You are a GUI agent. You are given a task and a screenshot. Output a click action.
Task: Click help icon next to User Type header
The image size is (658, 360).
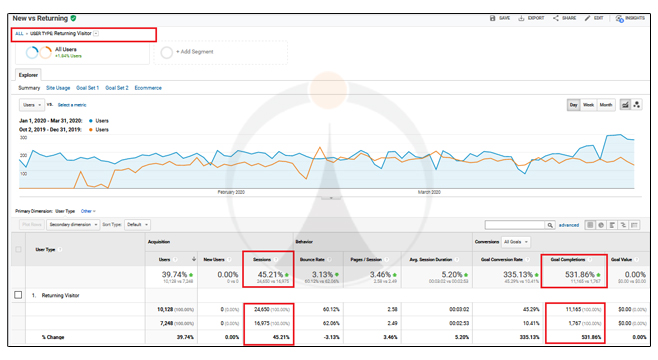pyautogui.click(x=60, y=250)
